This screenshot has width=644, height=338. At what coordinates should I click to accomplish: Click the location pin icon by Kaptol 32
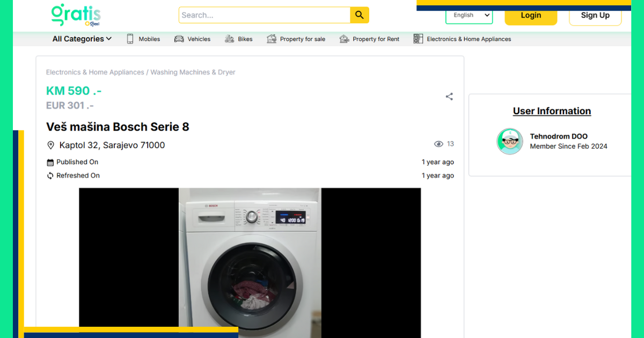coord(51,145)
